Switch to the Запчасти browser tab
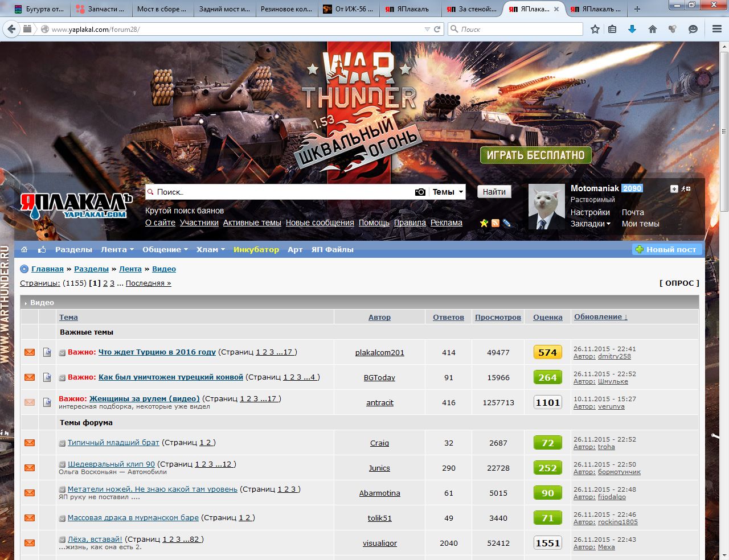 pyautogui.click(x=100, y=9)
